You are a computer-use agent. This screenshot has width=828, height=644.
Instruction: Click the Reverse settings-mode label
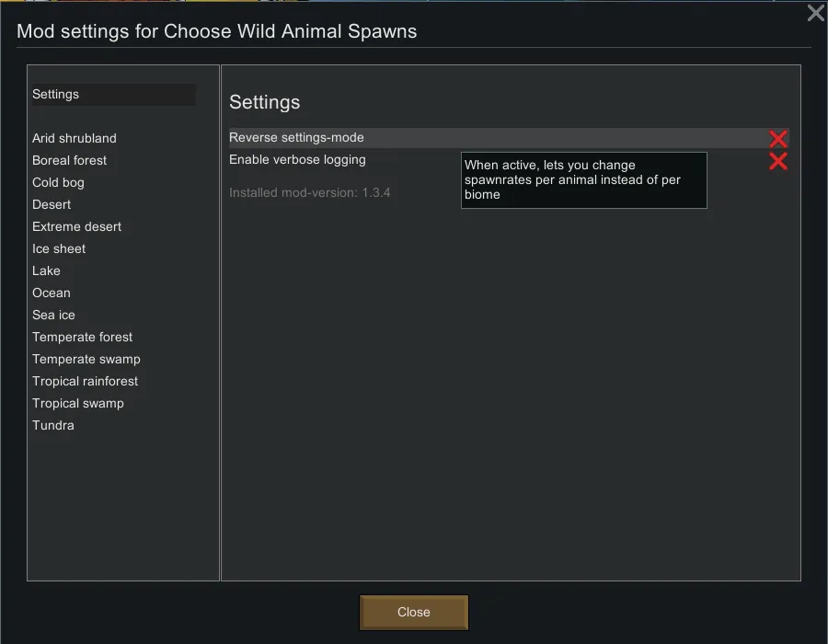[297, 138]
